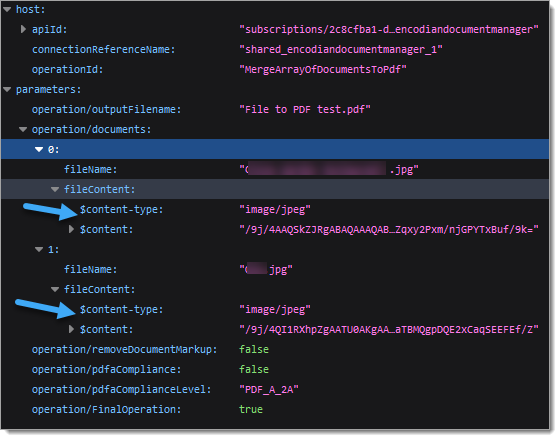560x440 pixels.
Task: Click the "PDF_A_2A" compliance level value
Action: [x=269, y=389]
